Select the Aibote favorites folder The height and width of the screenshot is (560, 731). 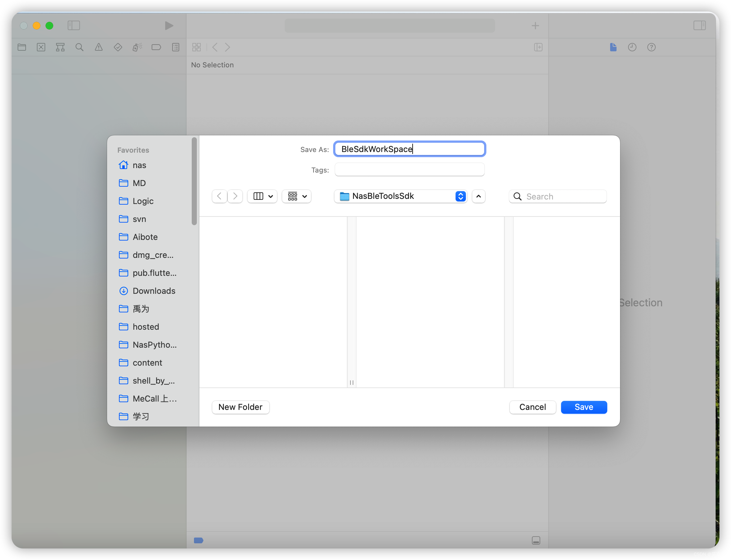(x=145, y=237)
